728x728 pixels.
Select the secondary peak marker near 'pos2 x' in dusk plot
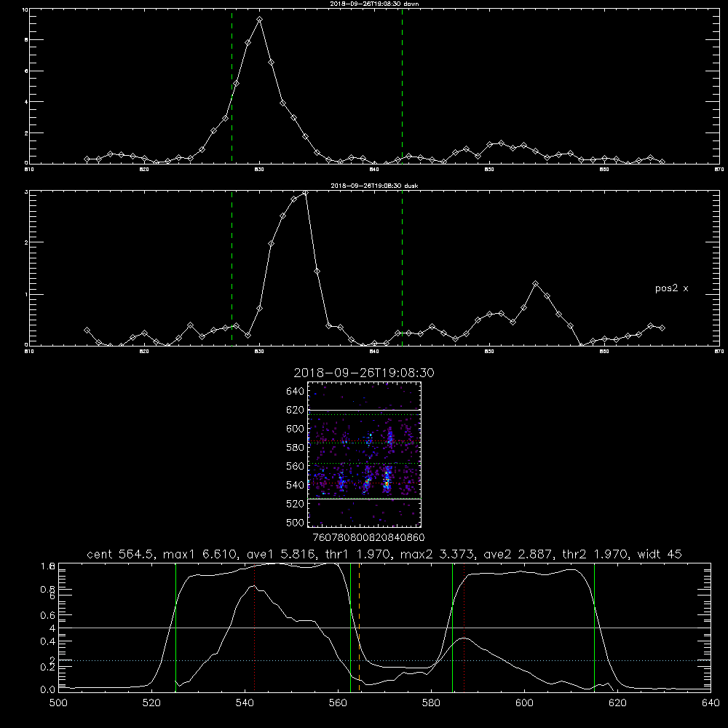[535, 283]
